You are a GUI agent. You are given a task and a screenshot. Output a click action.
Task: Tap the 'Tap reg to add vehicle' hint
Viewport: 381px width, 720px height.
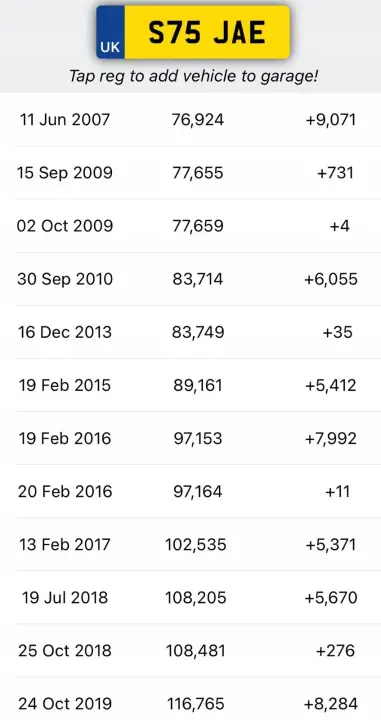point(193,76)
